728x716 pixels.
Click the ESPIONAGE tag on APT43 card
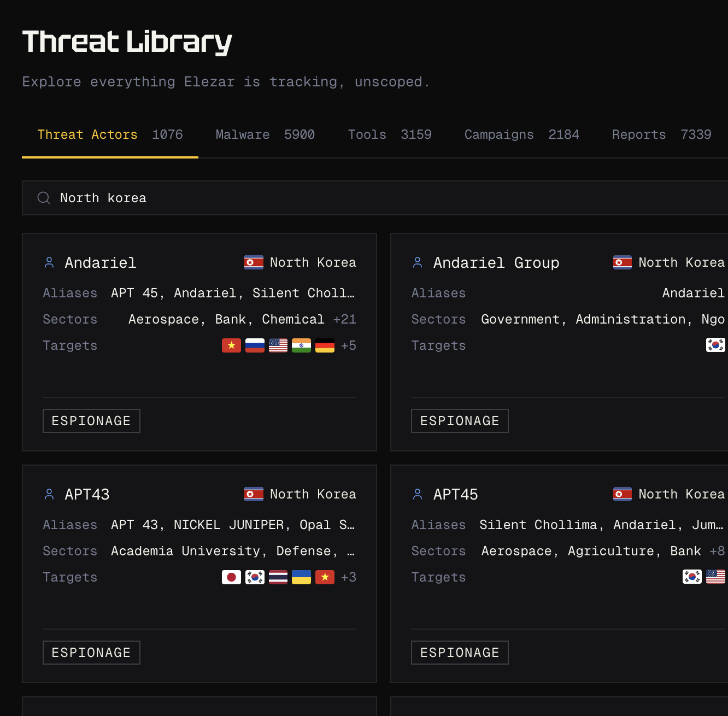coord(91,653)
